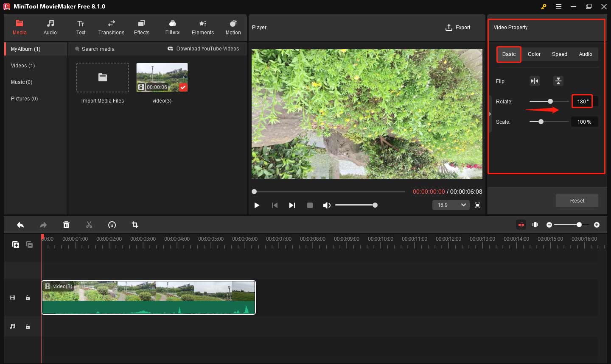
Task: Add a new timeline track
Action: click(x=16, y=245)
